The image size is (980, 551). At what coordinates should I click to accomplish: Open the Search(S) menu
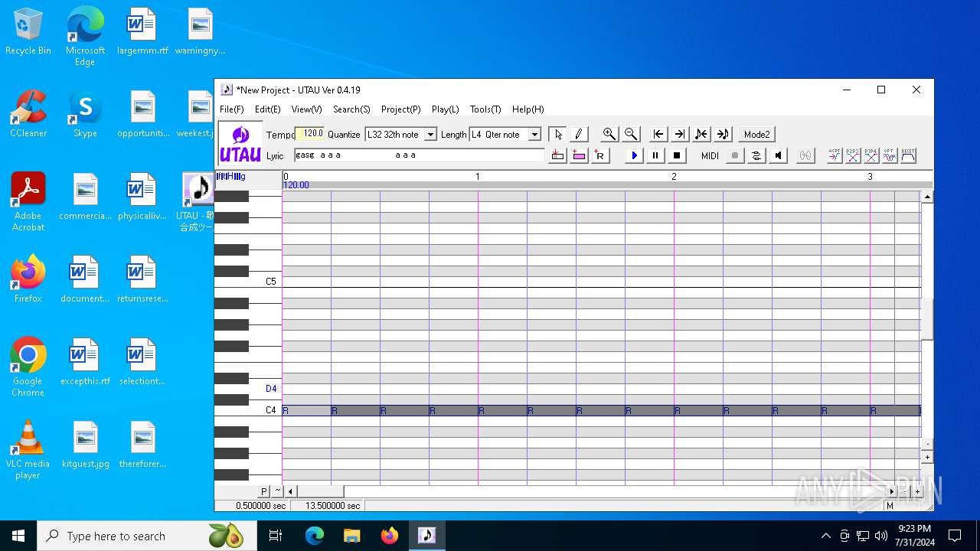click(x=351, y=109)
